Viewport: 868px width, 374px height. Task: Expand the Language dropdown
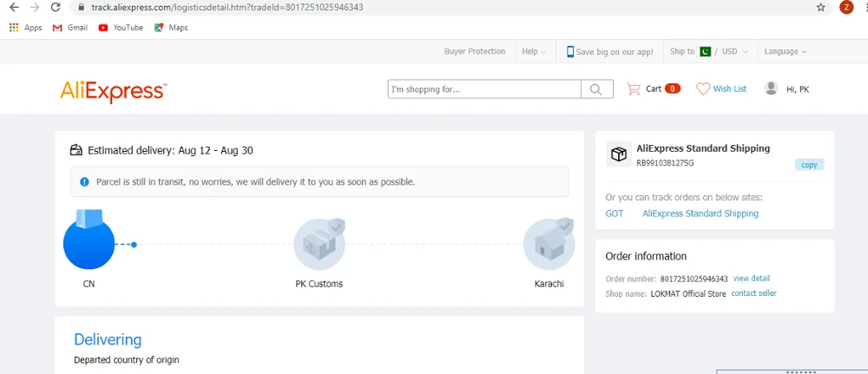tap(785, 51)
